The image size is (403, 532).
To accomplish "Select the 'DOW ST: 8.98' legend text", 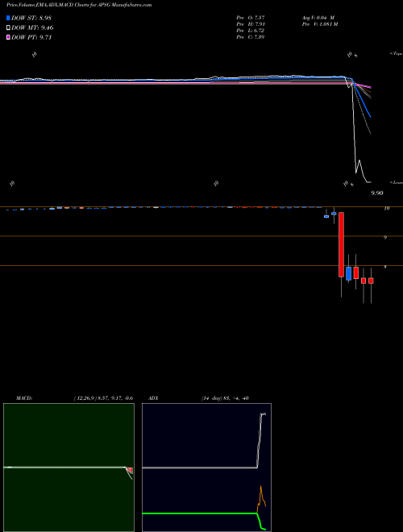I will [31, 18].
